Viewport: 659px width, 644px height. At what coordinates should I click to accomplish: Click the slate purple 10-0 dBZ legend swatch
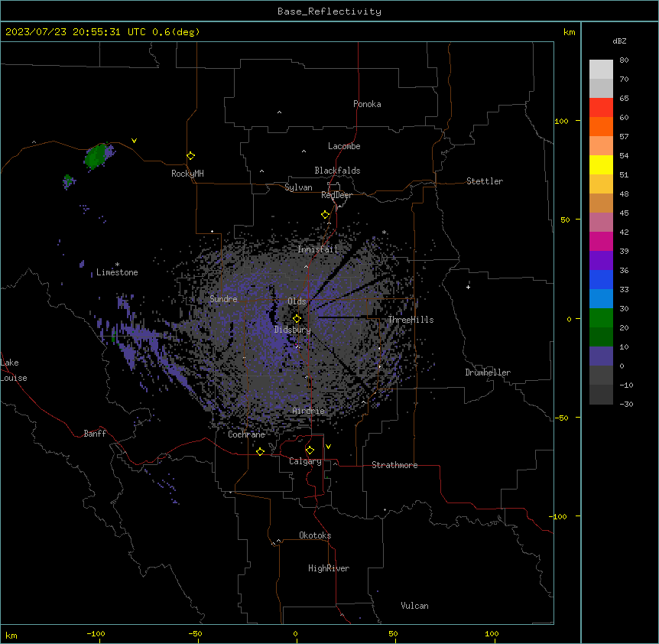tap(601, 356)
